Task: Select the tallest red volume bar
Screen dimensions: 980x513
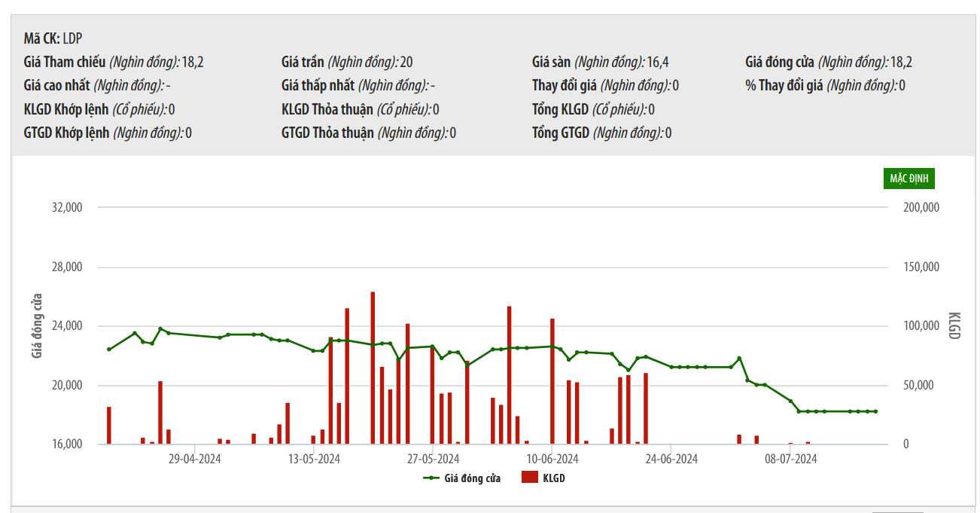Action: [373, 368]
